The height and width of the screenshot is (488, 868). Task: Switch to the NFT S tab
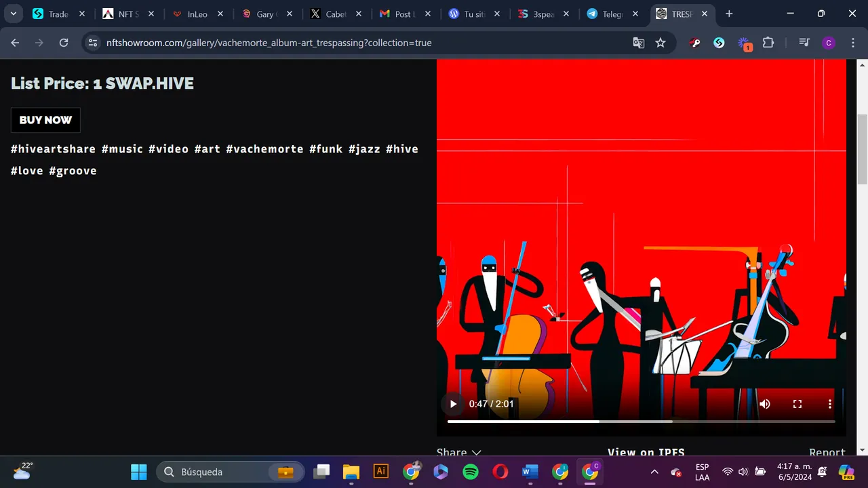click(x=127, y=14)
